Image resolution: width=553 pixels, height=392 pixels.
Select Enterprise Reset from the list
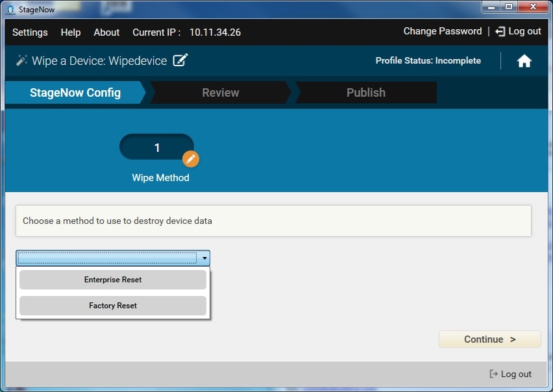(x=113, y=280)
